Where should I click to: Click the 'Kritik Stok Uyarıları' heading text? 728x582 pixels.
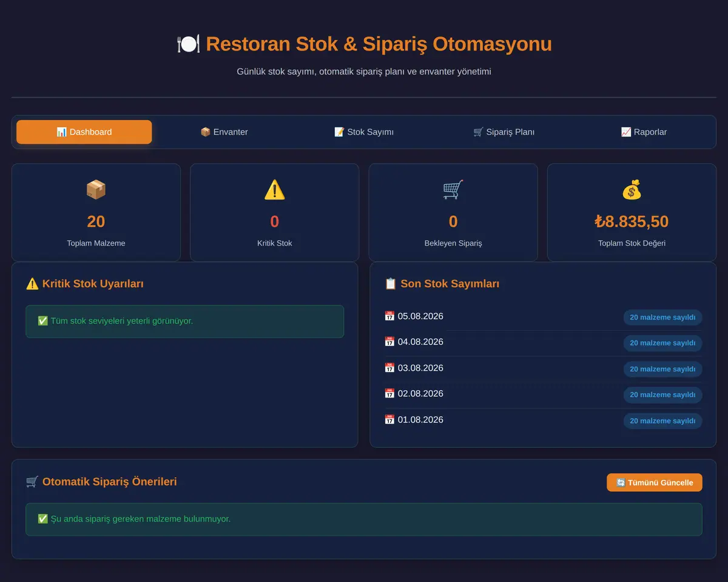(x=93, y=283)
